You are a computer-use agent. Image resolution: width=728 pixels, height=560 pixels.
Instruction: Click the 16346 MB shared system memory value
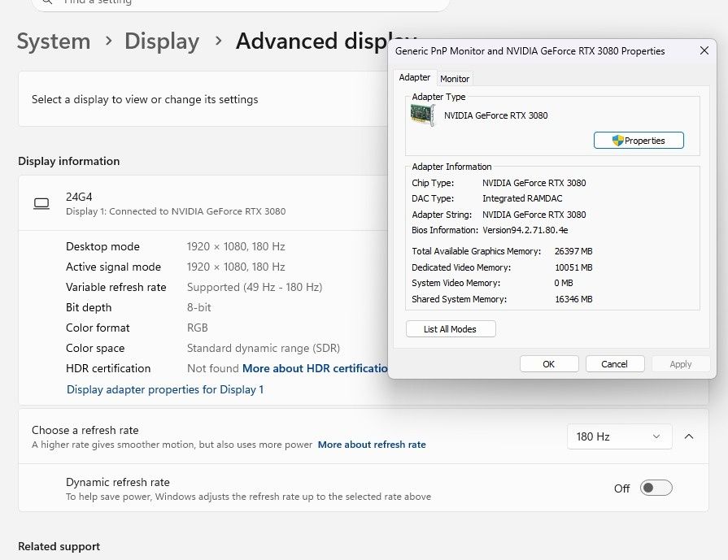click(x=573, y=299)
